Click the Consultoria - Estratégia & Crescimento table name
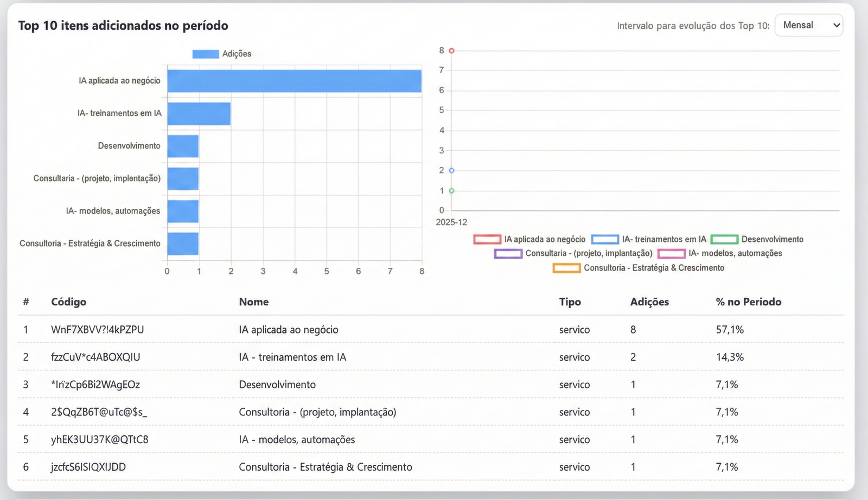 325,467
